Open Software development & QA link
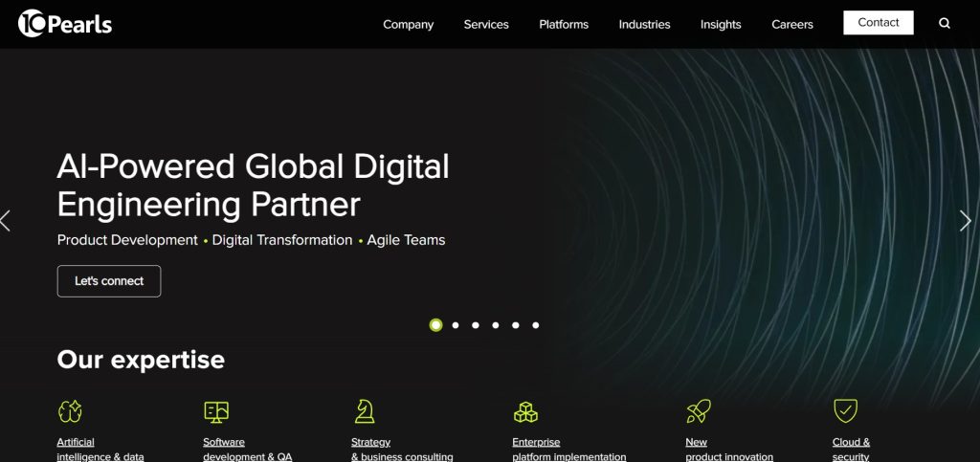The image size is (980, 462). pos(248,450)
